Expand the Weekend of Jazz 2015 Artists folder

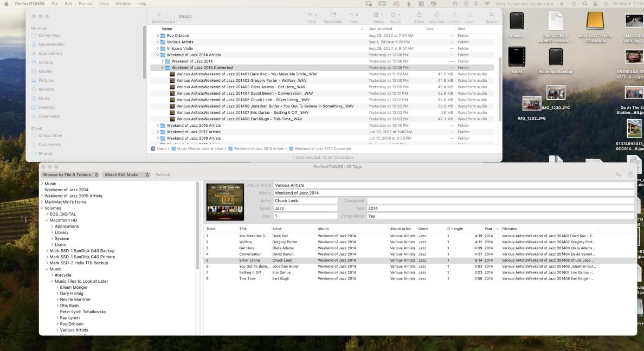click(158, 126)
